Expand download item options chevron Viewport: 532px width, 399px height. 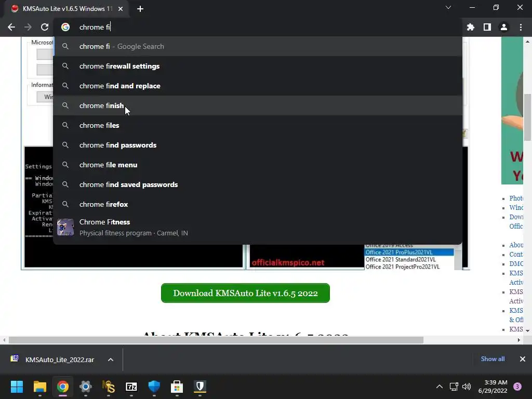[111, 360]
